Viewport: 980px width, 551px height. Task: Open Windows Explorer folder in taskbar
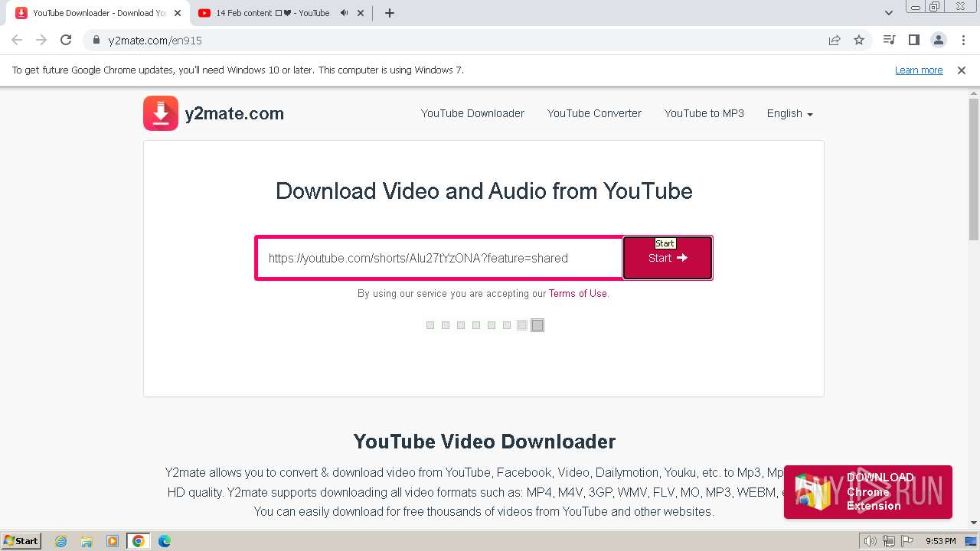click(x=87, y=541)
